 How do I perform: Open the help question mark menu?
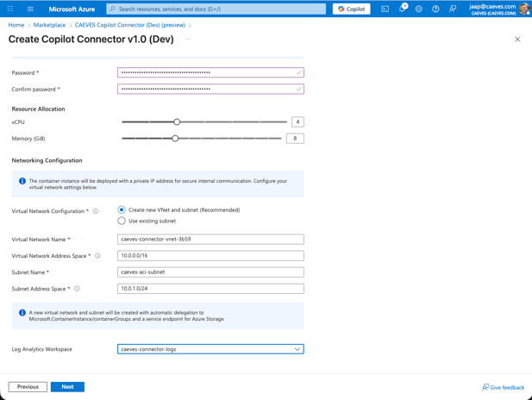point(435,9)
